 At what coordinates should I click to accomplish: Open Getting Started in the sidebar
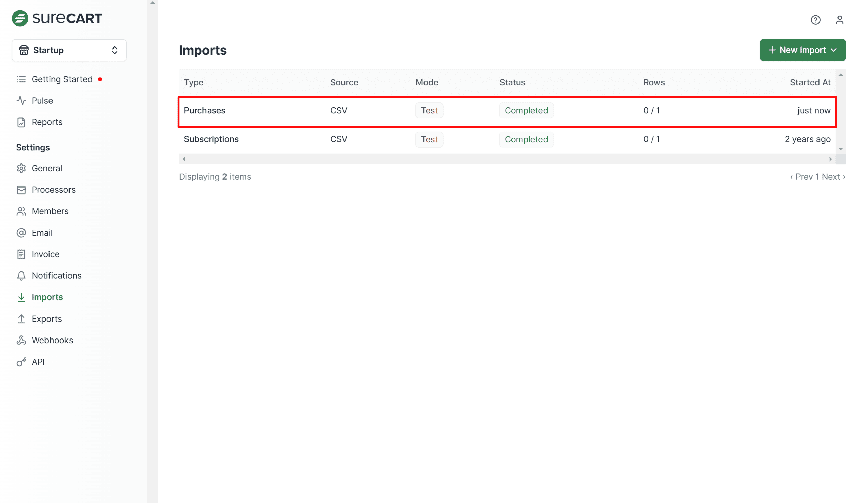tap(62, 79)
